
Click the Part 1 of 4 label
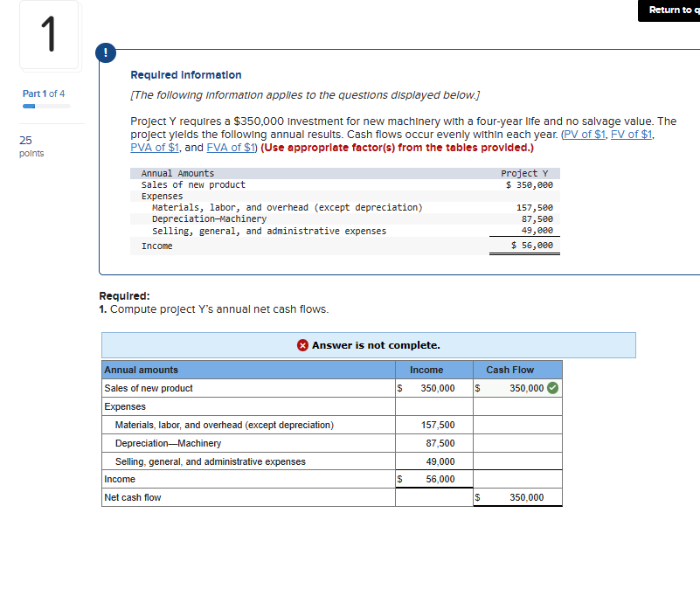pos(44,94)
